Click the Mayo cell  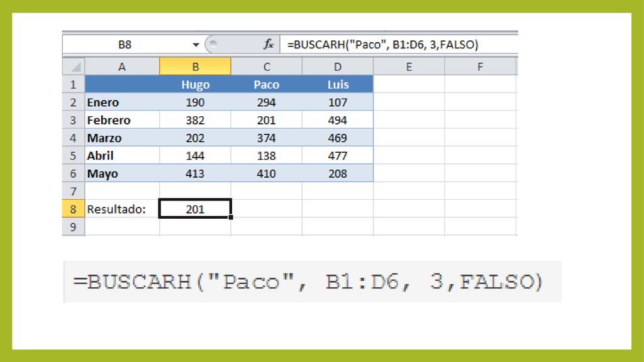(122, 173)
